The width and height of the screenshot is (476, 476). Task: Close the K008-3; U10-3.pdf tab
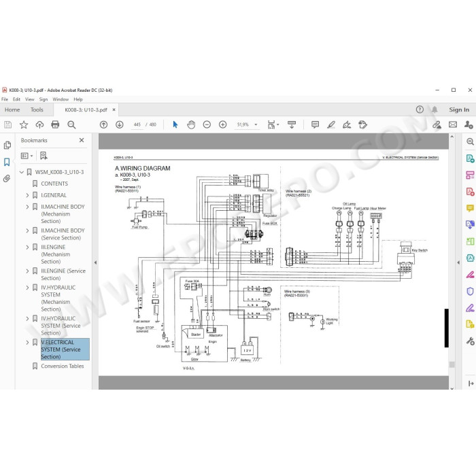(x=114, y=109)
